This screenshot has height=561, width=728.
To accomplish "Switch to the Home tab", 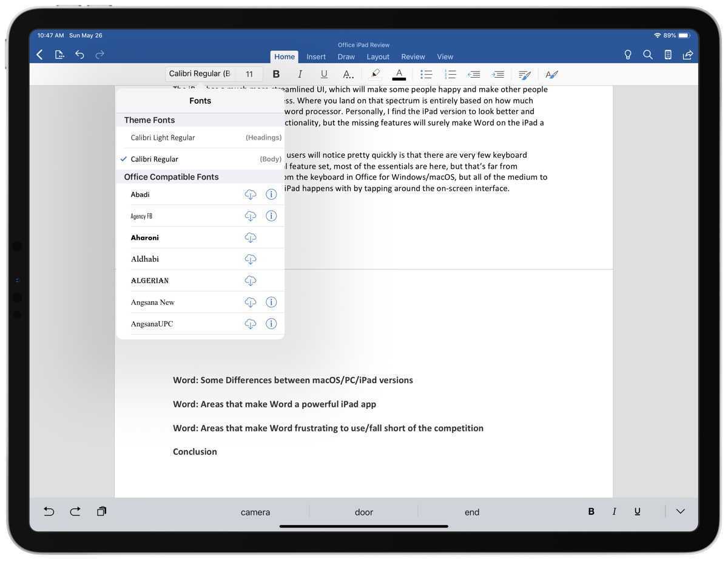I will [x=285, y=56].
